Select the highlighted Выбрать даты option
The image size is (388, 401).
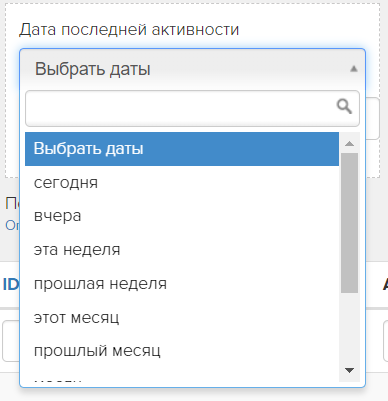[x=182, y=149]
